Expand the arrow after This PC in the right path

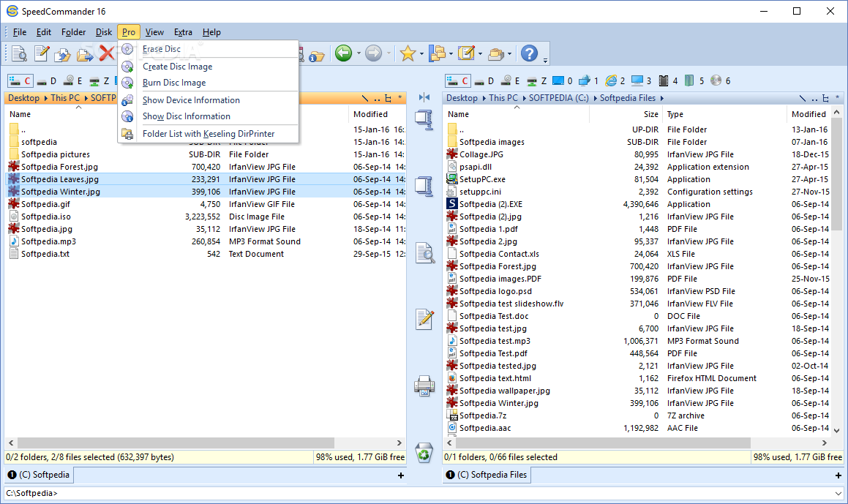[x=524, y=98]
